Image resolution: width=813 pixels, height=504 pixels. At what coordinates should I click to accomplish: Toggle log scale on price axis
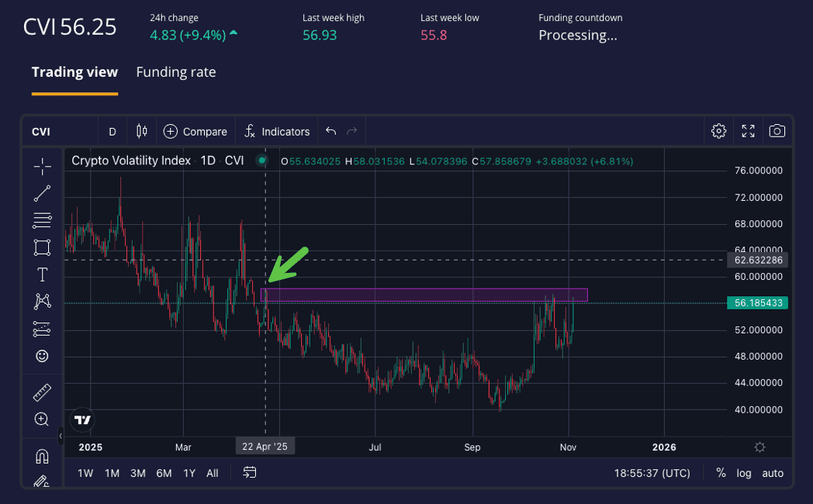(744, 473)
